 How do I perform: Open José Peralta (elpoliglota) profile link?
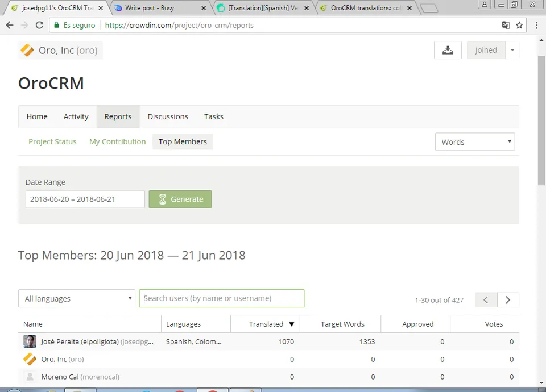click(97, 341)
